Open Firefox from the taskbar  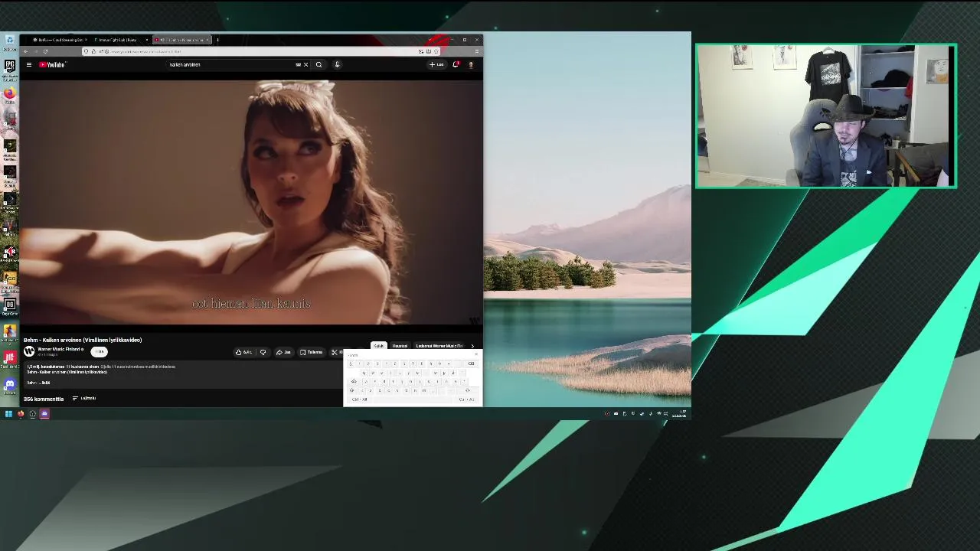21,414
